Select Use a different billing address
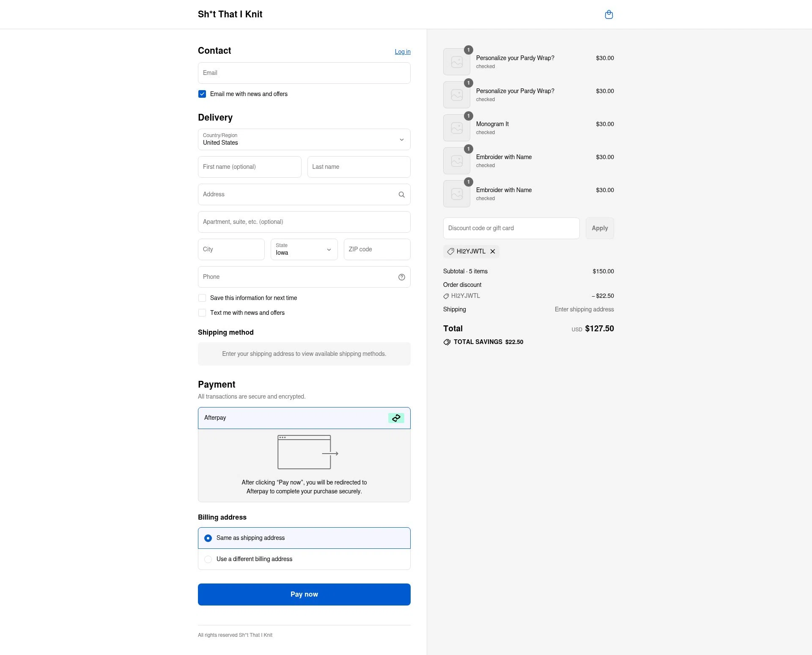 click(208, 559)
